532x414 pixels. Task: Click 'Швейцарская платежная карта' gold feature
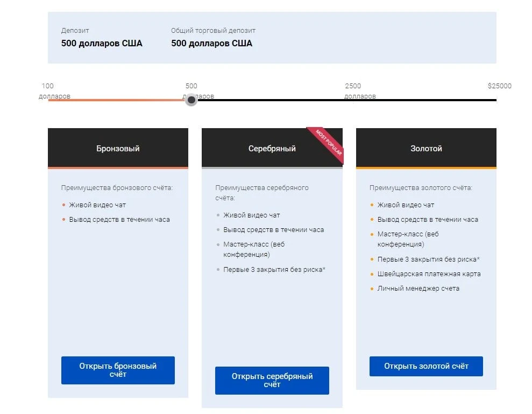tap(429, 273)
